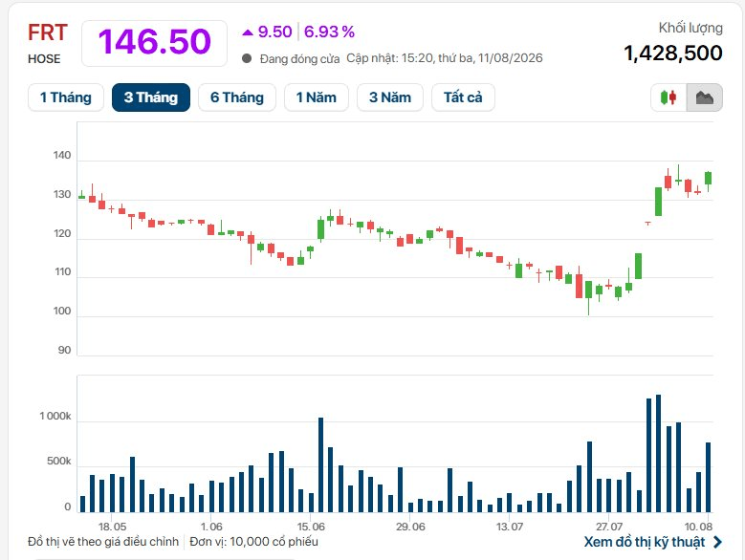Click the 120 price axis label
Image resolution: width=745 pixels, height=560 pixels.
click(62, 233)
